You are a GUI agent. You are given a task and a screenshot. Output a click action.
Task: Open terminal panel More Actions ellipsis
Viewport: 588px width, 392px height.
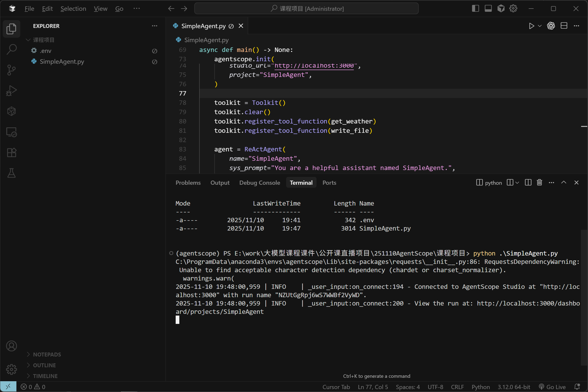click(x=551, y=183)
